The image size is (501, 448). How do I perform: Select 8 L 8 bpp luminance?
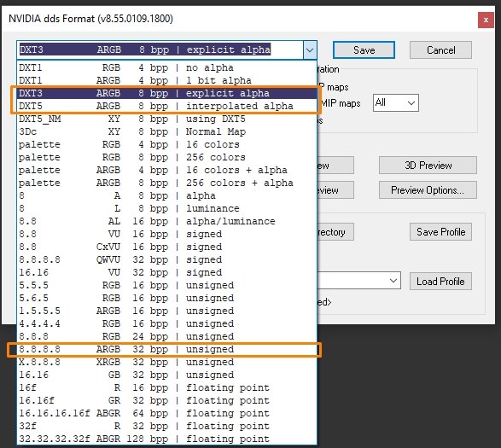click(x=166, y=208)
